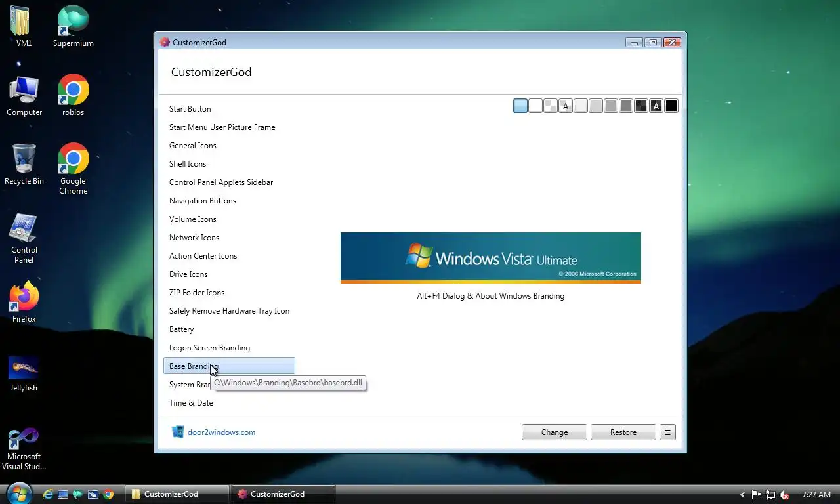Select the Jellyfish image file on desktop
Viewport: 840px width, 504px height.
click(24, 373)
